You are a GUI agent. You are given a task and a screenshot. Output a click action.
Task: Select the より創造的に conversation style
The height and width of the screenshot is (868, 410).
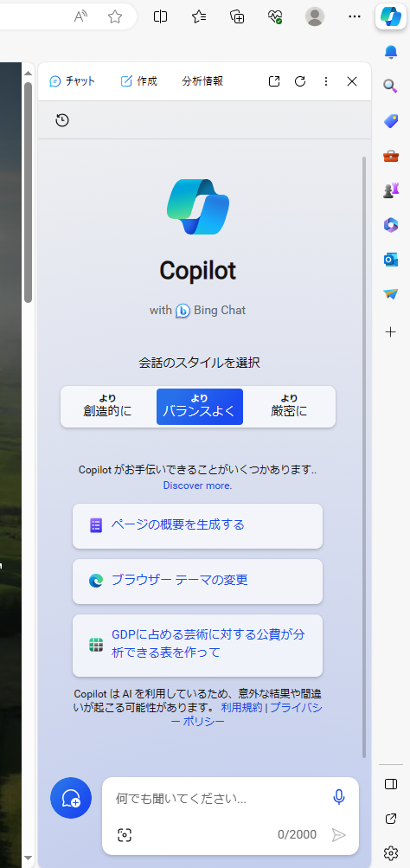pyautogui.click(x=108, y=407)
